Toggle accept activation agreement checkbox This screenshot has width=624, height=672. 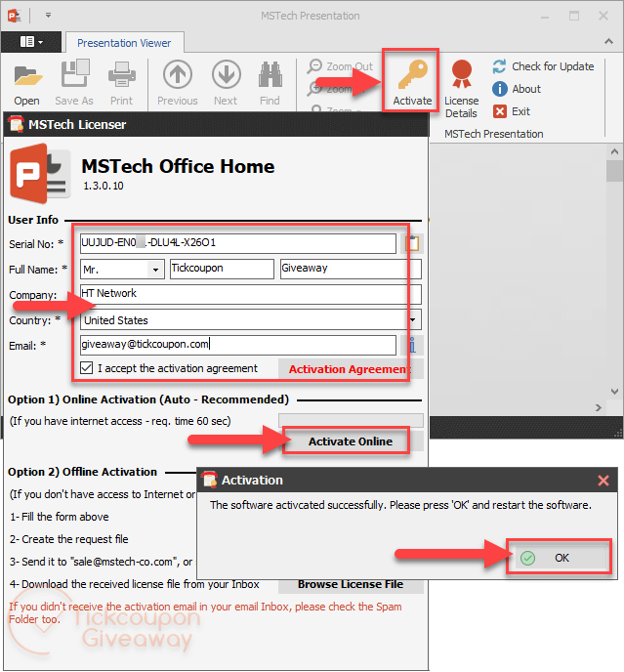point(87,368)
